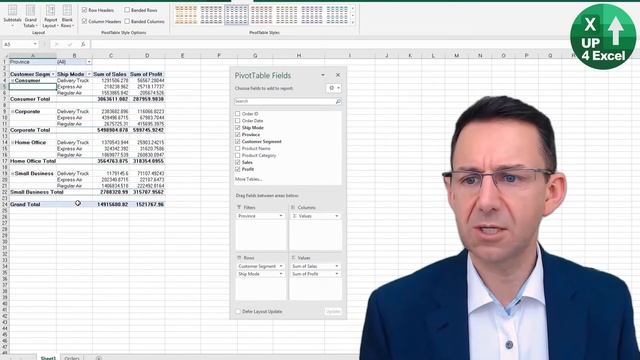Add a new sheet with plus icon
This screenshot has width=640, height=360.
(x=98, y=358)
